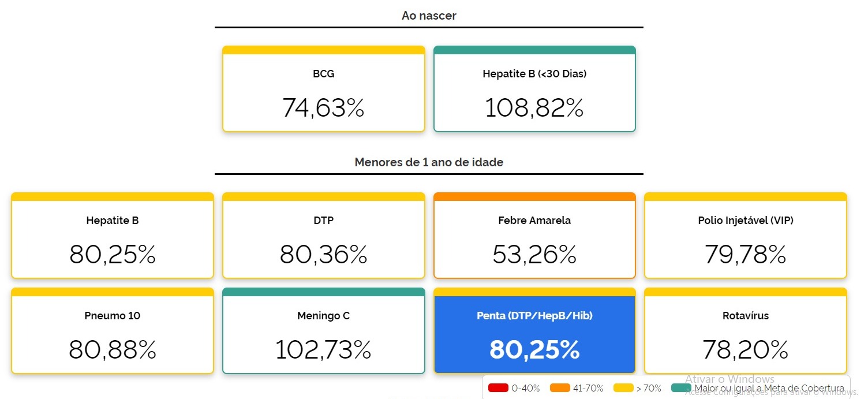Click the "> 70%" legend label text
The width and height of the screenshot is (868, 399).
point(648,389)
